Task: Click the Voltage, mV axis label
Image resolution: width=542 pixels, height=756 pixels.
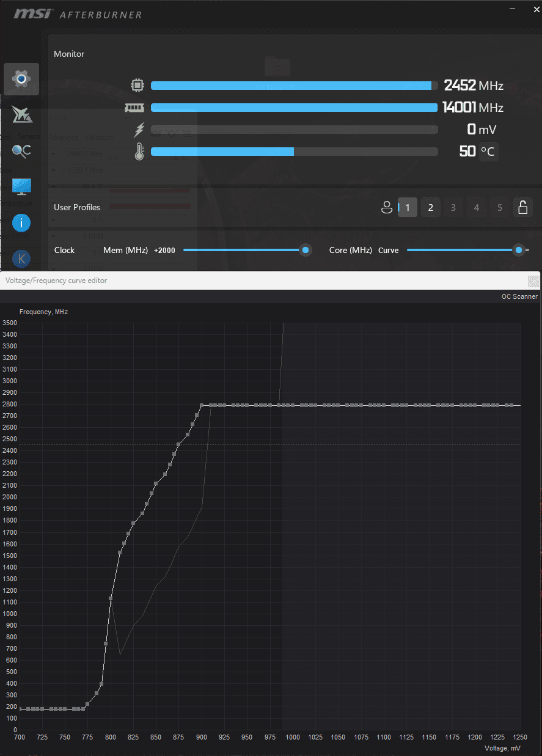Action: coord(503,748)
